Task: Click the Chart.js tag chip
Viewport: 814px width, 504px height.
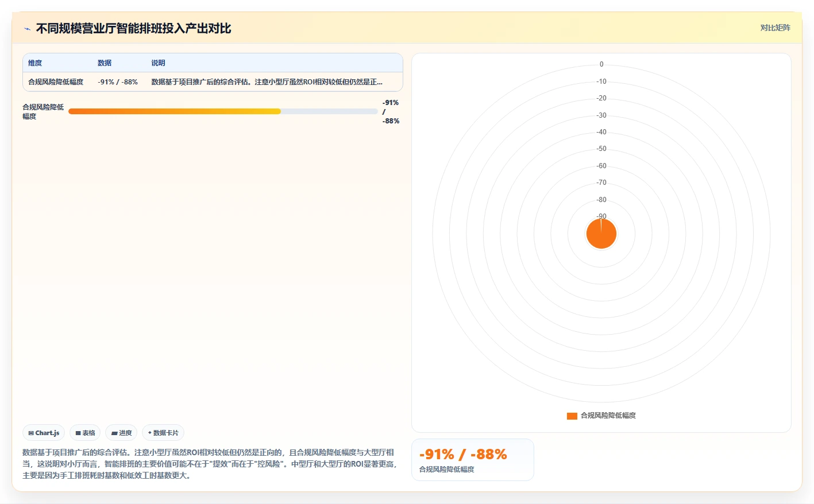Action: [44, 433]
